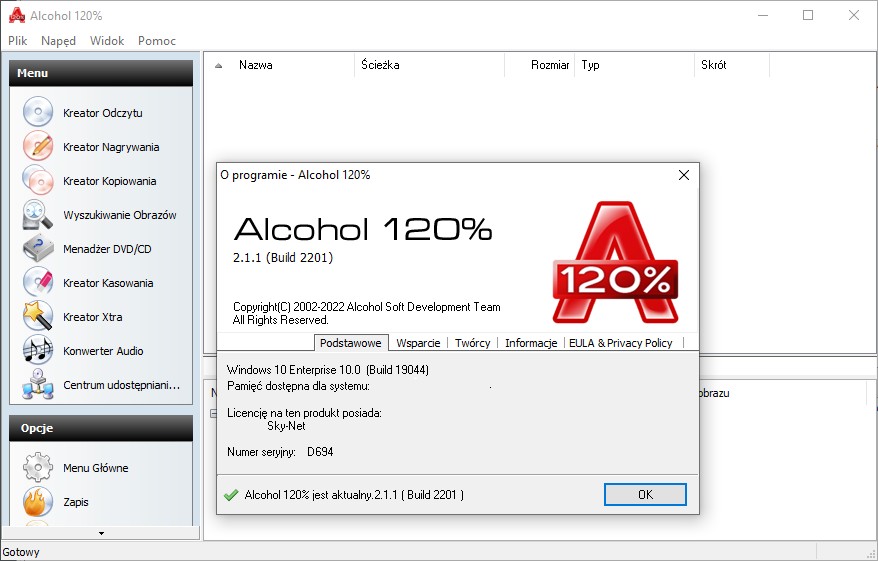This screenshot has width=878, height=561.
Task: Click the Copyright 2002-2022 notice
Action: click(x=367, y=314)
